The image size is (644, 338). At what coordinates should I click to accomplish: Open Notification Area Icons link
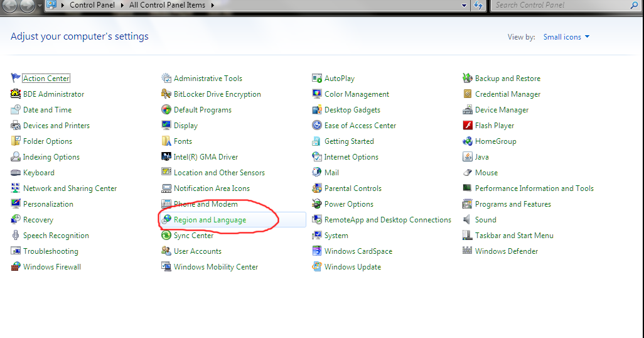pos(212,188)
